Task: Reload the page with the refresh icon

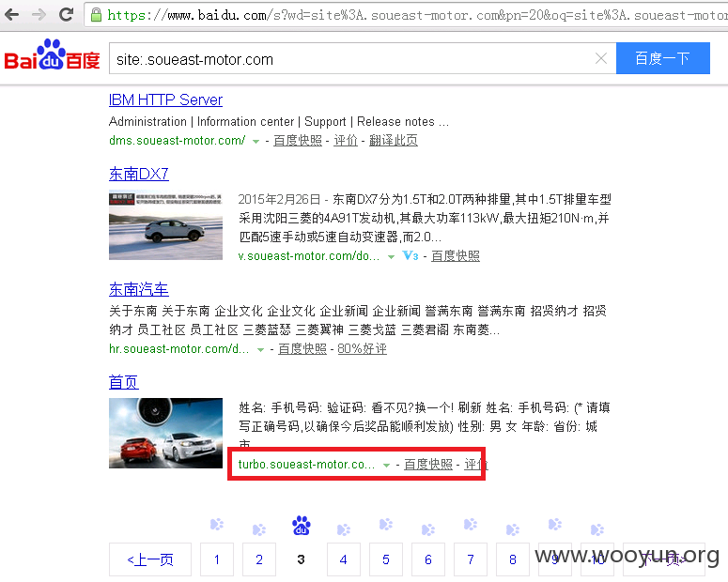Action: click(67, 15)
